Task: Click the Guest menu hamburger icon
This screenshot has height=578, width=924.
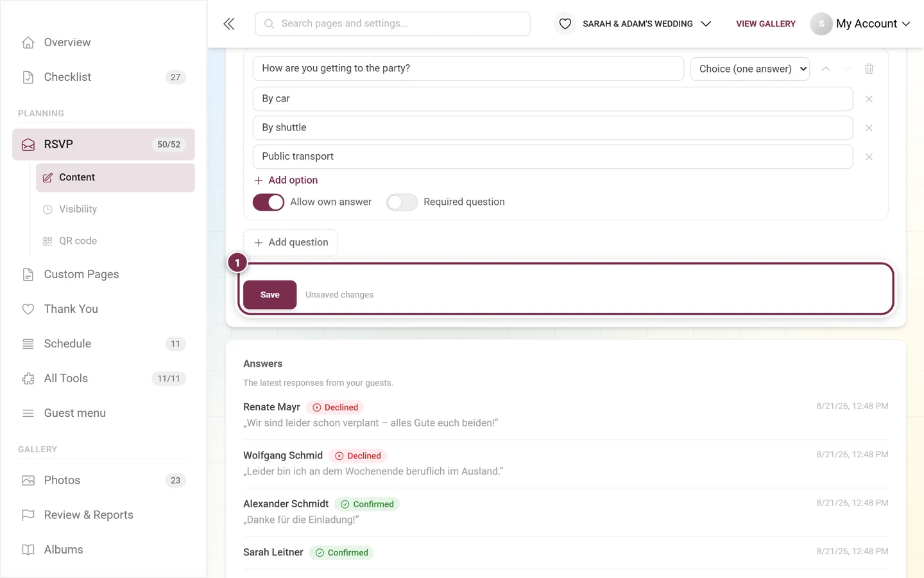Action: coord(28,414)
